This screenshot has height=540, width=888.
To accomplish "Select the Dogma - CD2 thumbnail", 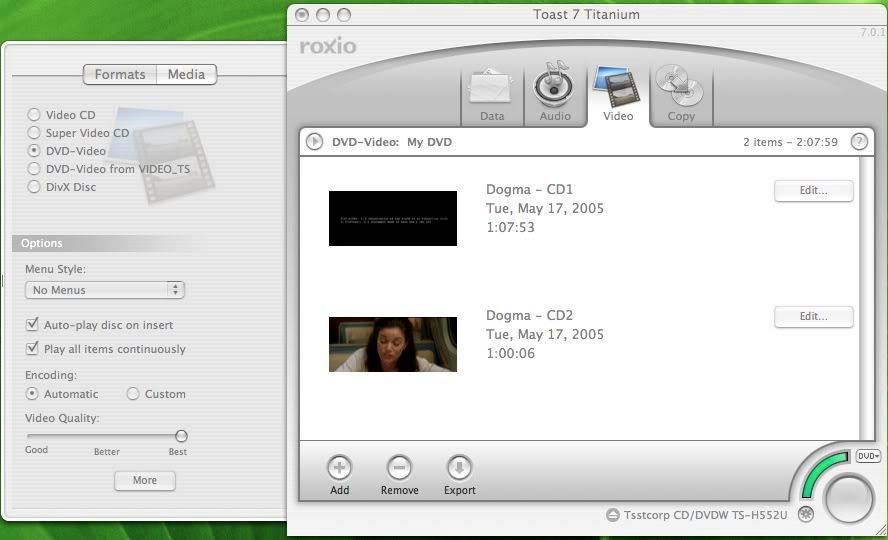I will [x=392, y=344].
